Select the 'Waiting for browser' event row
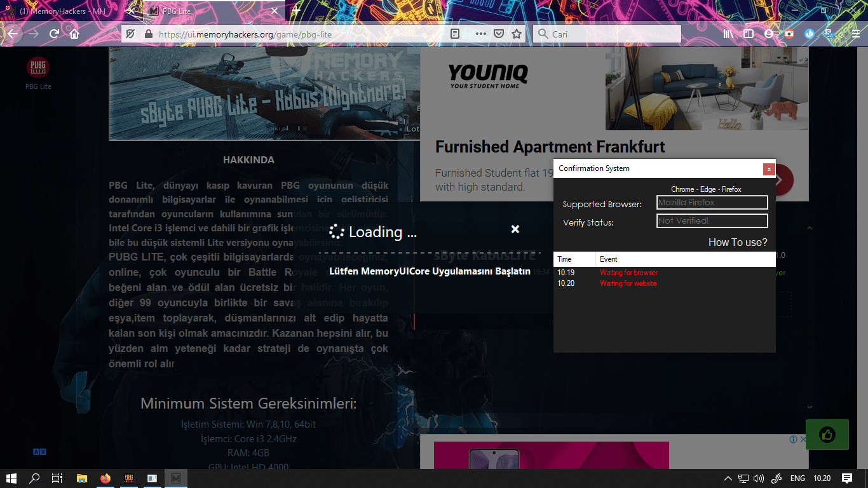 (665, 273)
